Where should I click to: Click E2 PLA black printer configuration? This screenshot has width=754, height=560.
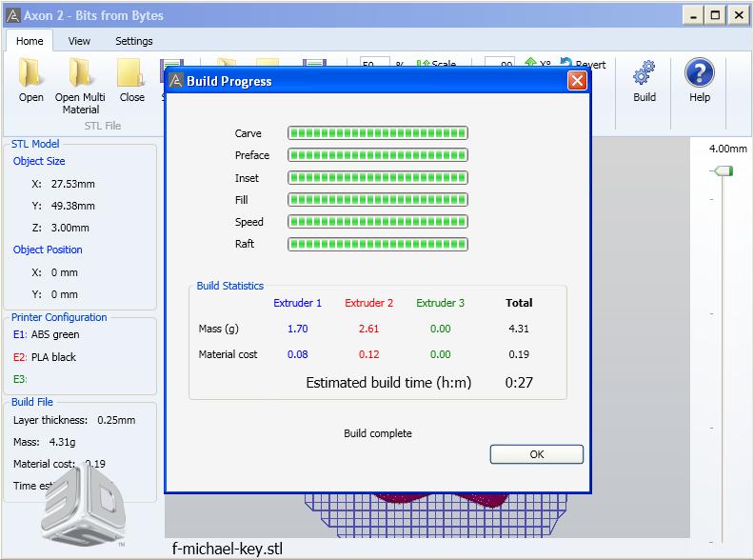tap(44, 357)
